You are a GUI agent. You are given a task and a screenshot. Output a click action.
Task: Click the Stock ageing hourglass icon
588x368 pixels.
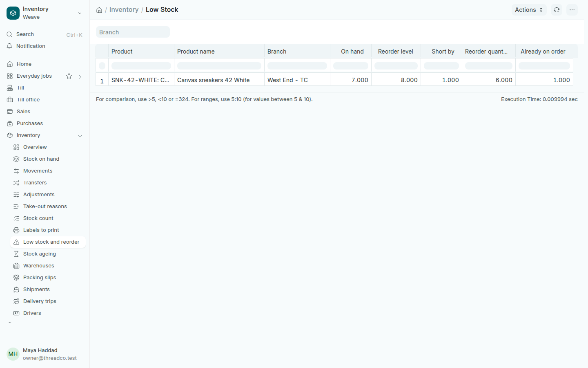[16, 254]
